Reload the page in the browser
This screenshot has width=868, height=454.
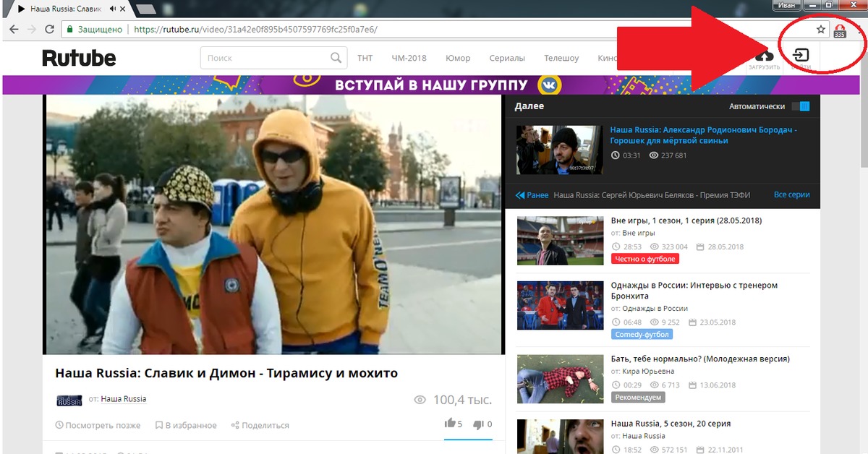pyautogui.click(x=49, y=30)
